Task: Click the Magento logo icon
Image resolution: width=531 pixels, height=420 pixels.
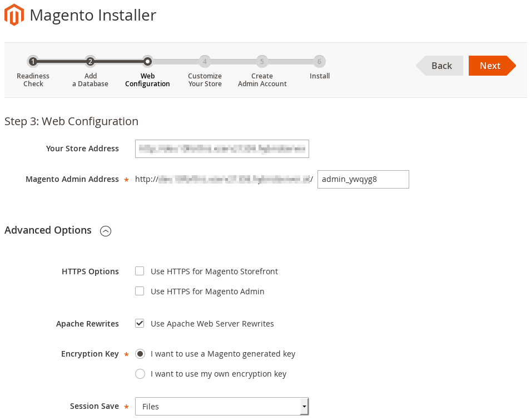Action: [14, 15]
